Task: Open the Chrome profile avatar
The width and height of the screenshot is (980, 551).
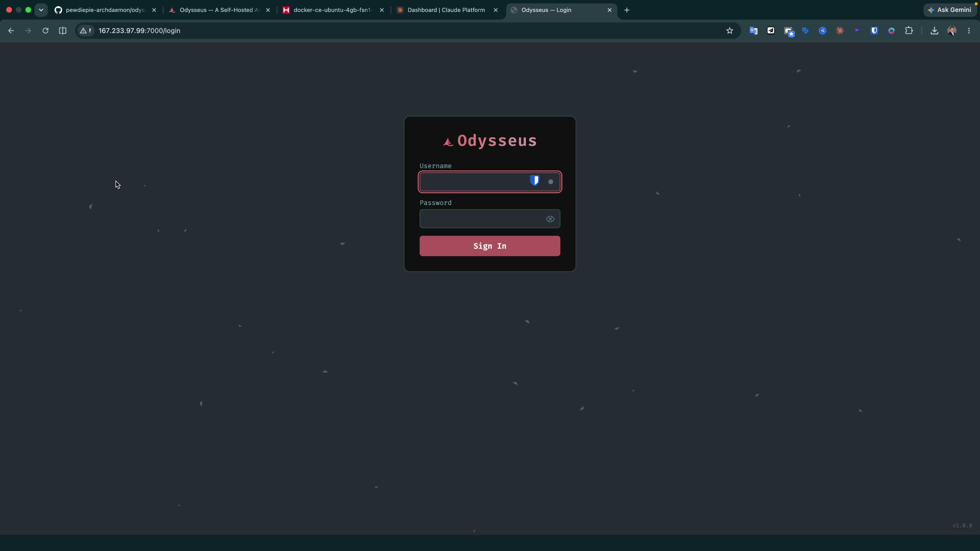Action: (x=952, y=31)
